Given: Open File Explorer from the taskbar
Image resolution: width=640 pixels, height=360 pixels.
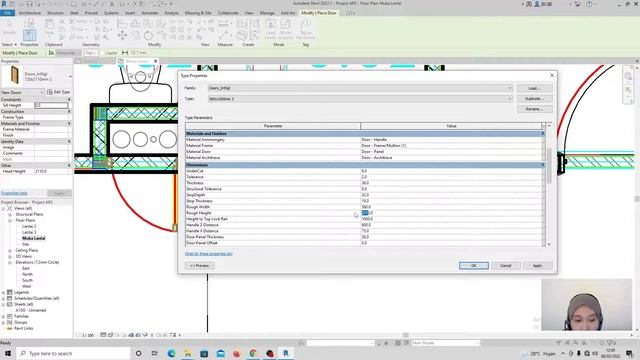Looking at the screenshot, I should [x=187, y=353].
